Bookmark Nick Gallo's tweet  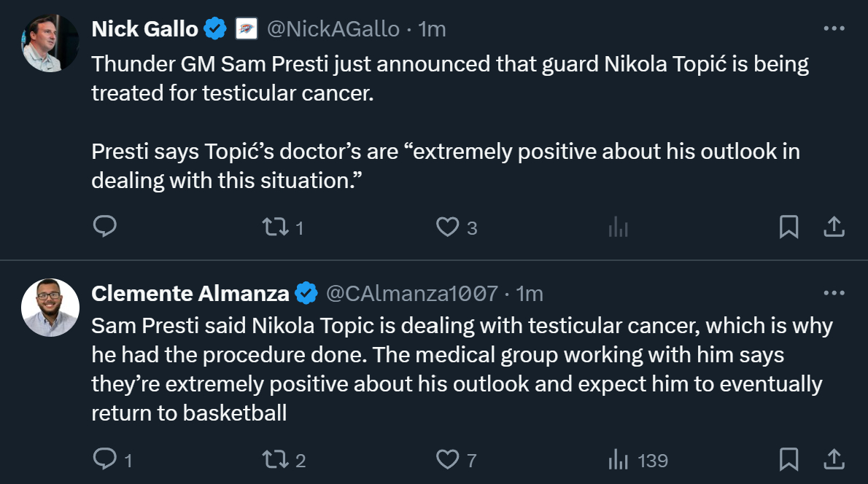[x=788, y=227]
